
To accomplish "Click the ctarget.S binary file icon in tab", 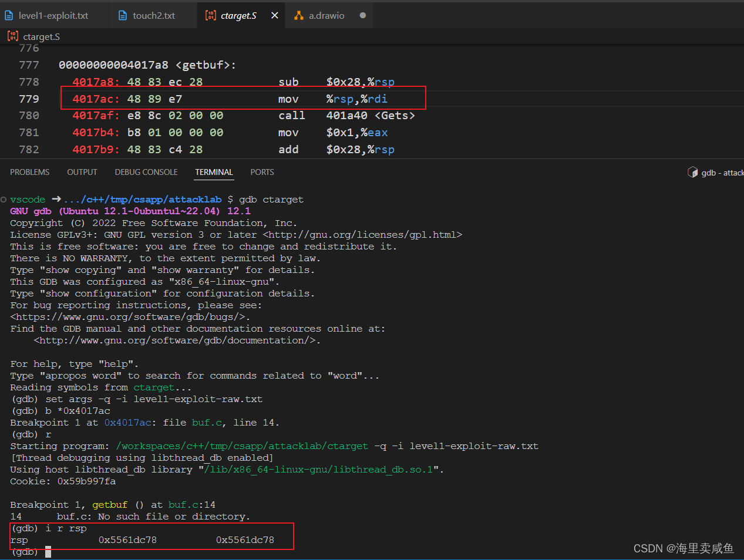I will tap(210, 15).
